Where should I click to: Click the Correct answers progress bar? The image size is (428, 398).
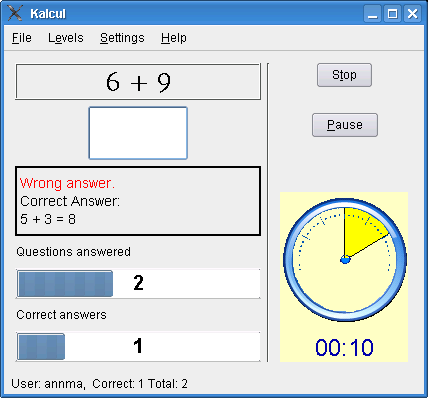coord(138,346)
